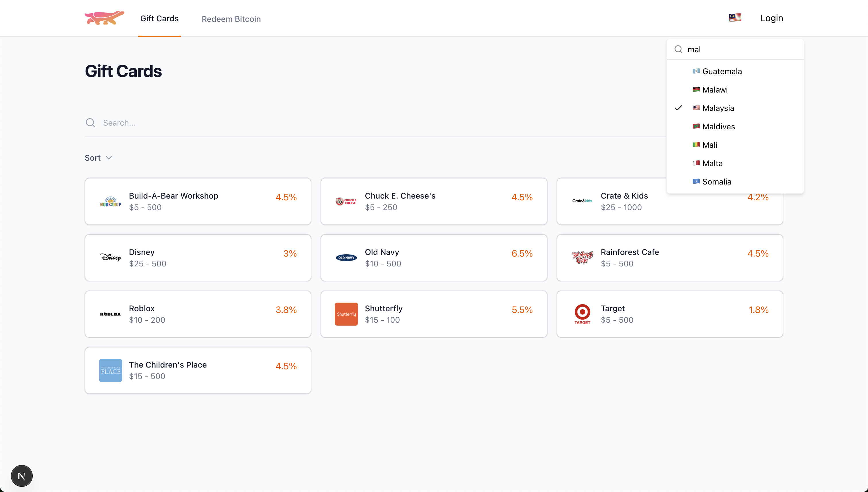Click the 1.8% discount on Target
This screenshot has width=868, height=492.
point(759,310)
